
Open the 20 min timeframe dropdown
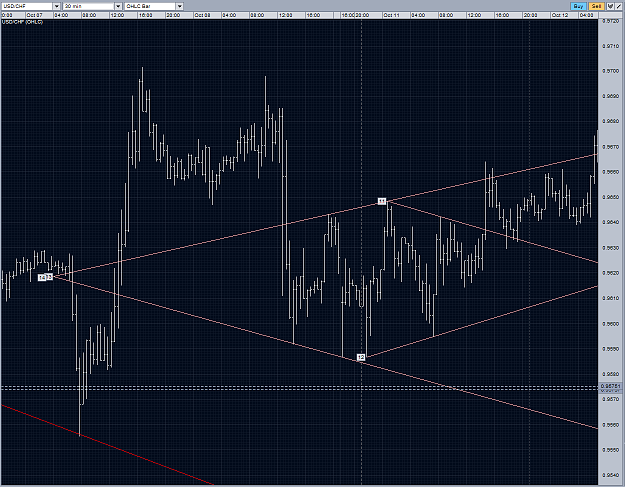pos(118,6)
